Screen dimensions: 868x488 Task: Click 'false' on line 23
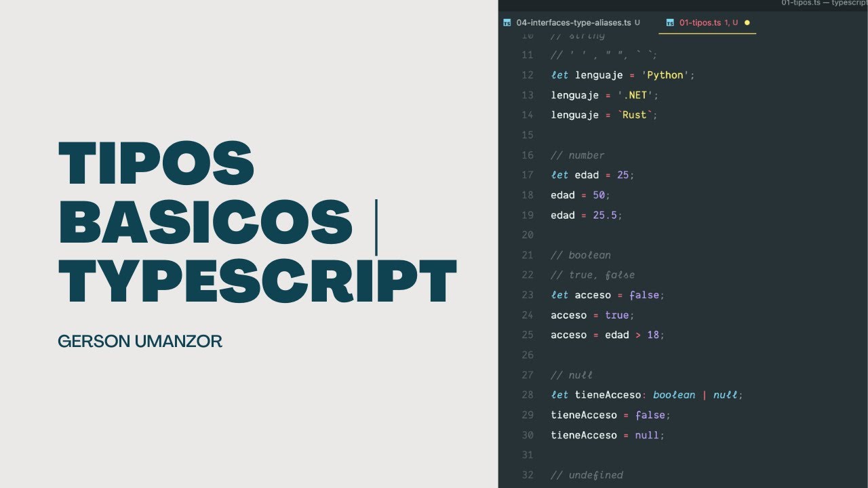(x=644, y=295)
